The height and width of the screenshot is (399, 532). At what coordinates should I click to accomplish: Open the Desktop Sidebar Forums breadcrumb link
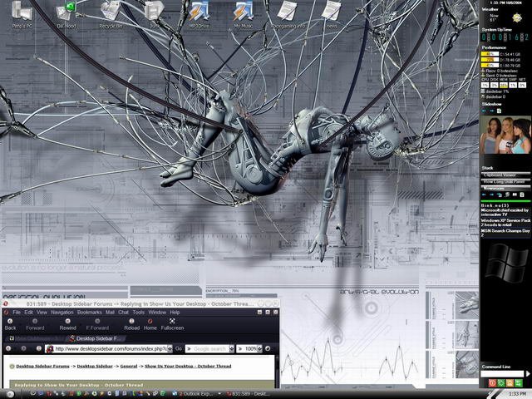[x=42, y=366]
